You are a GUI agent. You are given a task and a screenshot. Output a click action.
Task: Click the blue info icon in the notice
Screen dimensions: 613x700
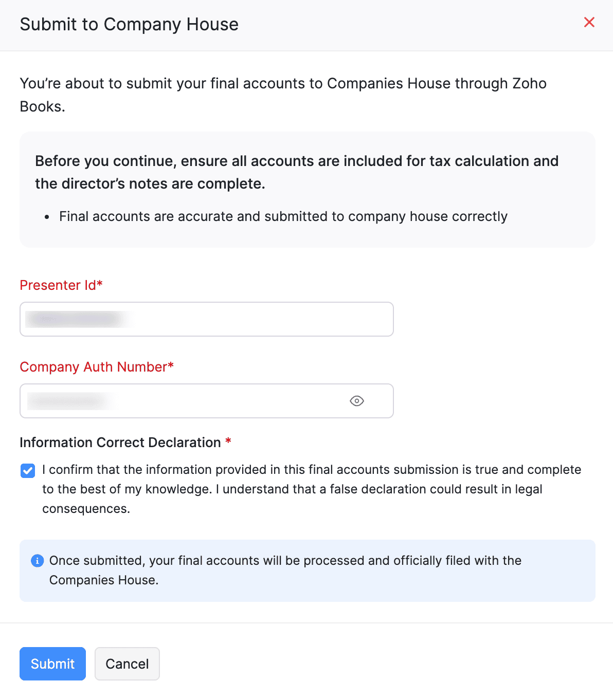[x=37, y=561]
